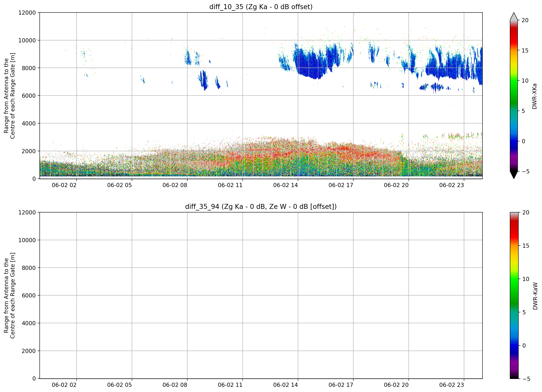This screenshot has width=542, height=392.
Task: Click the 15 tick on the DWR-KaW colorbar
Action: click(526, 246)
